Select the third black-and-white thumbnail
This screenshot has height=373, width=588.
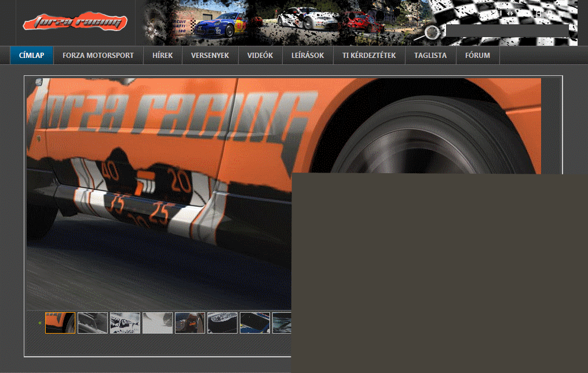[x=125, y=323]
